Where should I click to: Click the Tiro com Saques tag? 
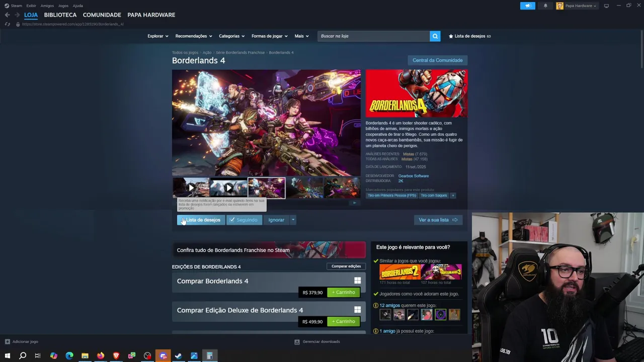pyautogui.click(x=434, y=195)
